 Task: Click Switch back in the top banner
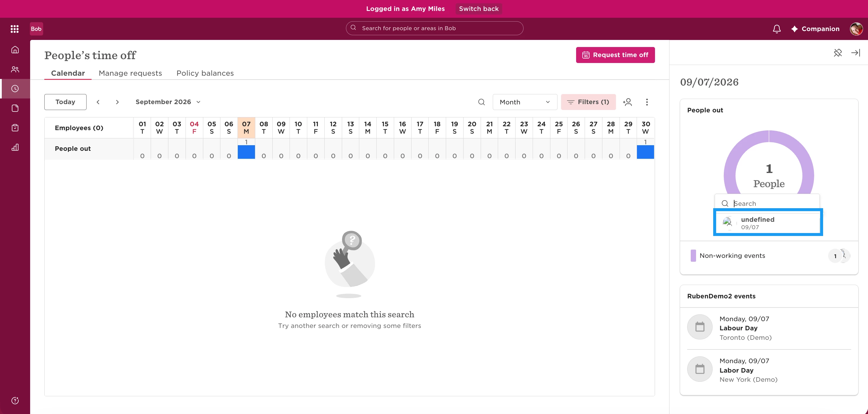pos(479,9)
